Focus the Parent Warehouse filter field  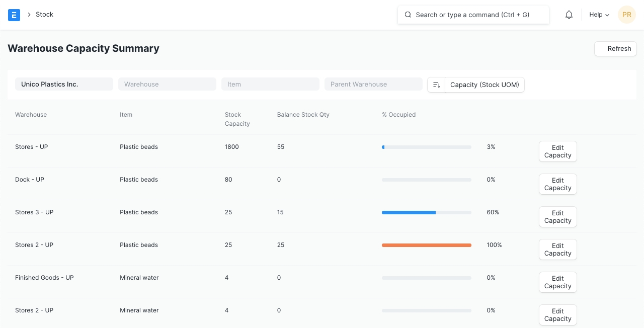click(373, 85)
